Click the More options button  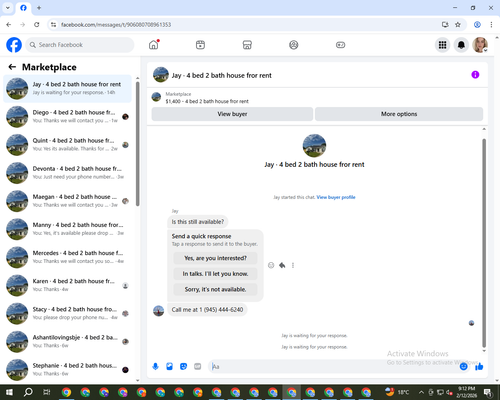coord(399,114)
